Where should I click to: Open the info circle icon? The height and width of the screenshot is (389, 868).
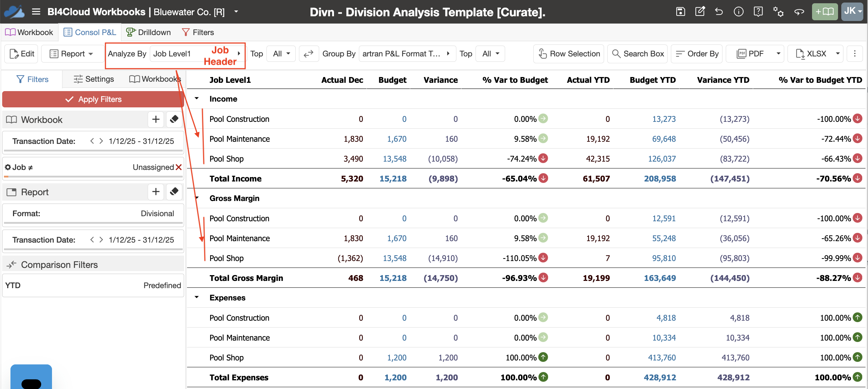[x=738, y=12]
